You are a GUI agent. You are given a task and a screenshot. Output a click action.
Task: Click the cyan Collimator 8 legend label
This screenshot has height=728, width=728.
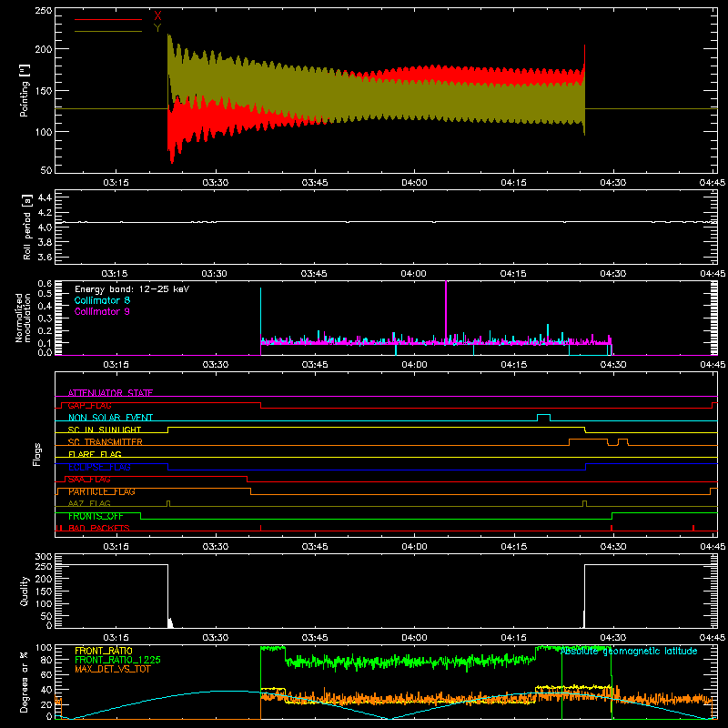102,300
